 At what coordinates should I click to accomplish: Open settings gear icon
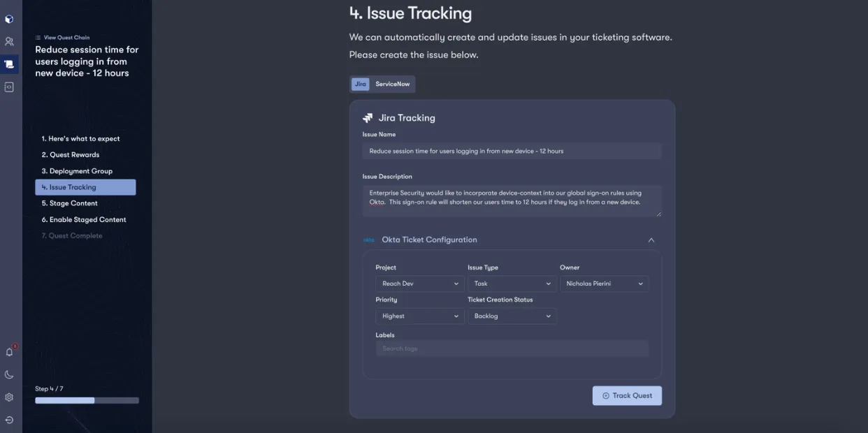(x=9, y=397)
